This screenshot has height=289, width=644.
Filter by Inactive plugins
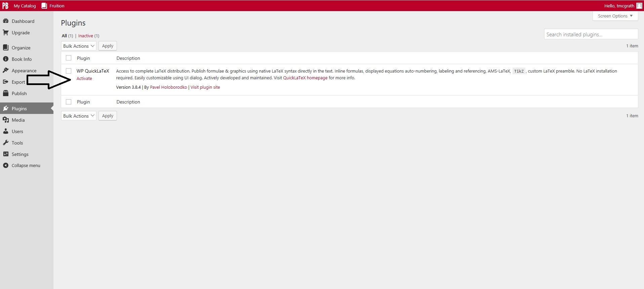(85, 36)
